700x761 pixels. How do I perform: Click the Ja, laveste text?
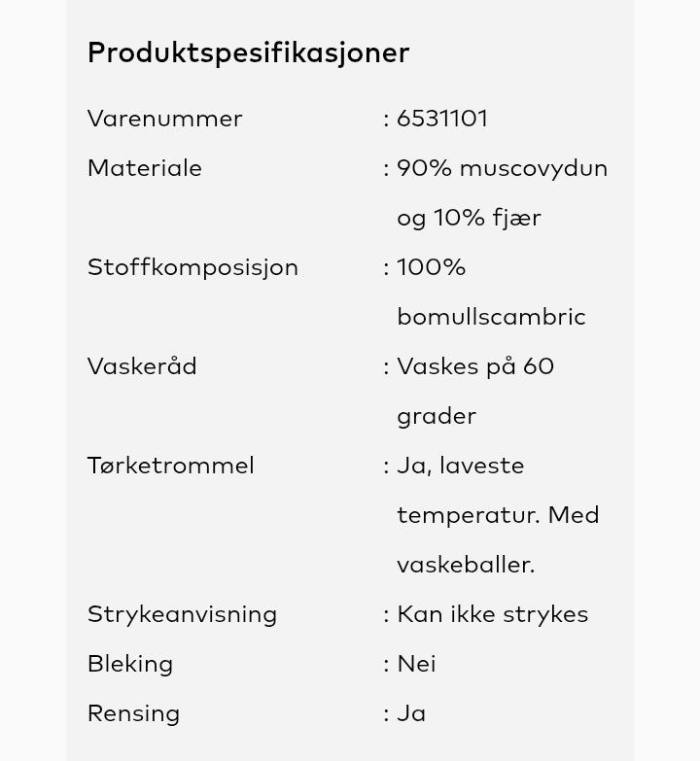[x=461, y=467]
